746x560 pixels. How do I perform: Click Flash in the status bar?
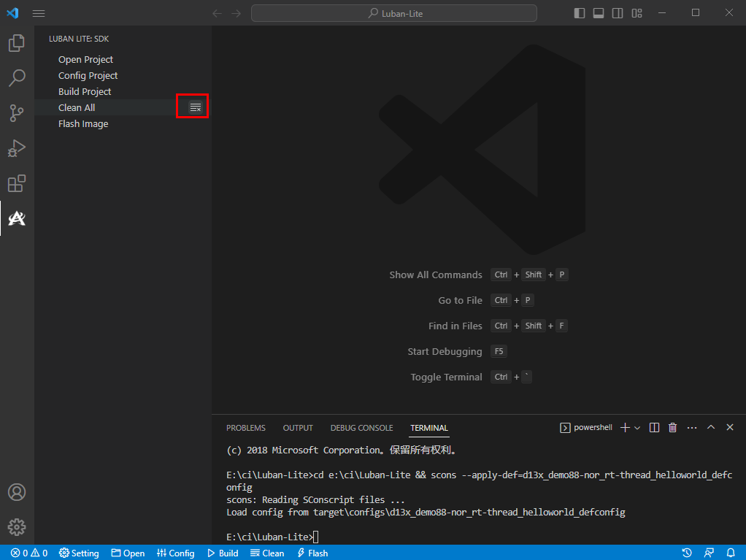[x=312, y=553]
